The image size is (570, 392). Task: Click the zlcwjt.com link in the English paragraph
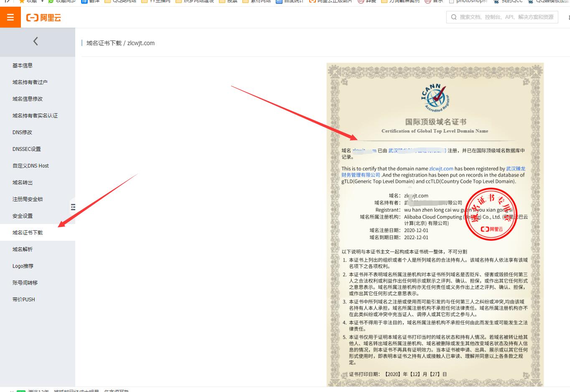click(441, 169)
